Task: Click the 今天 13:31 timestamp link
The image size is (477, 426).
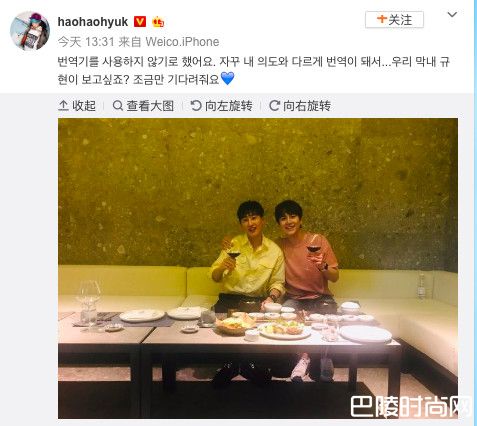Action: click(x=86, y=42)
